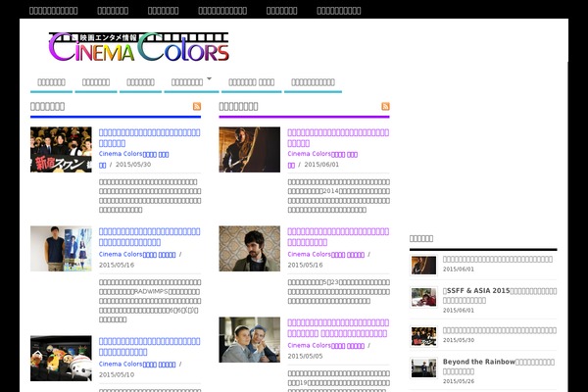
Task: Open thumbnail of plush characters in theater seats
Action: coord(61,359)
